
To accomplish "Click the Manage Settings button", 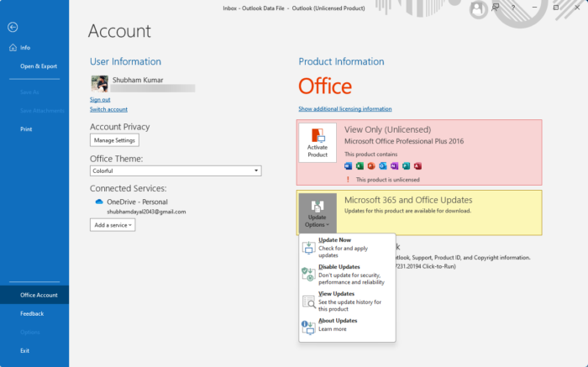I will click(114, 140).
